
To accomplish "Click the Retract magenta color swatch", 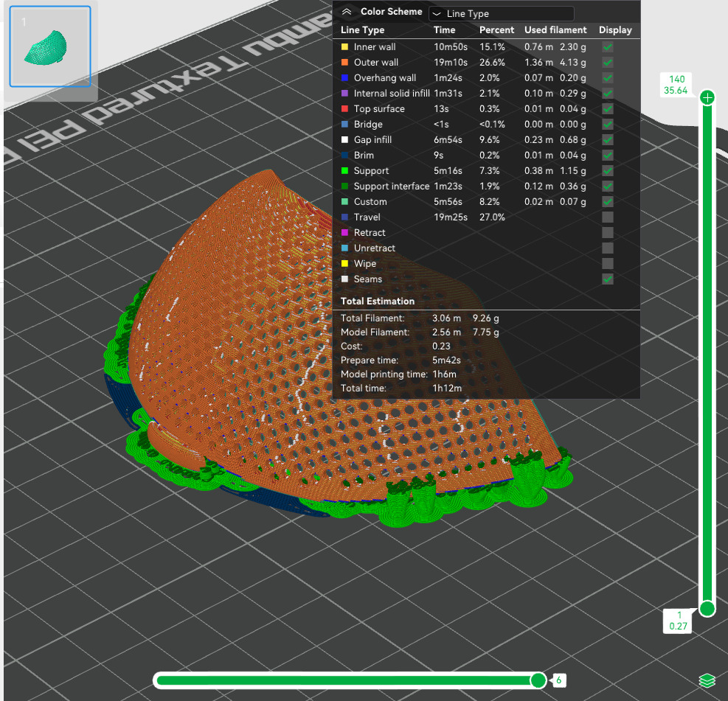I will (344, 232).
